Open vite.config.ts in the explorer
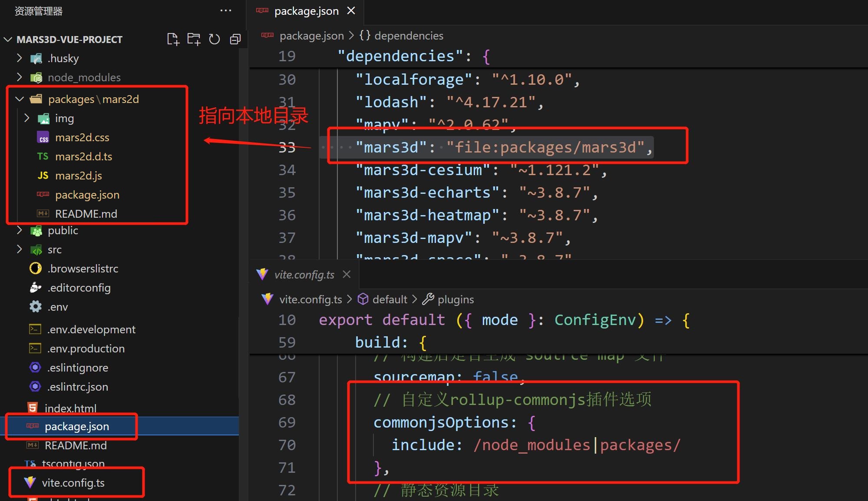868x501 pixels. tap(73, 483)
